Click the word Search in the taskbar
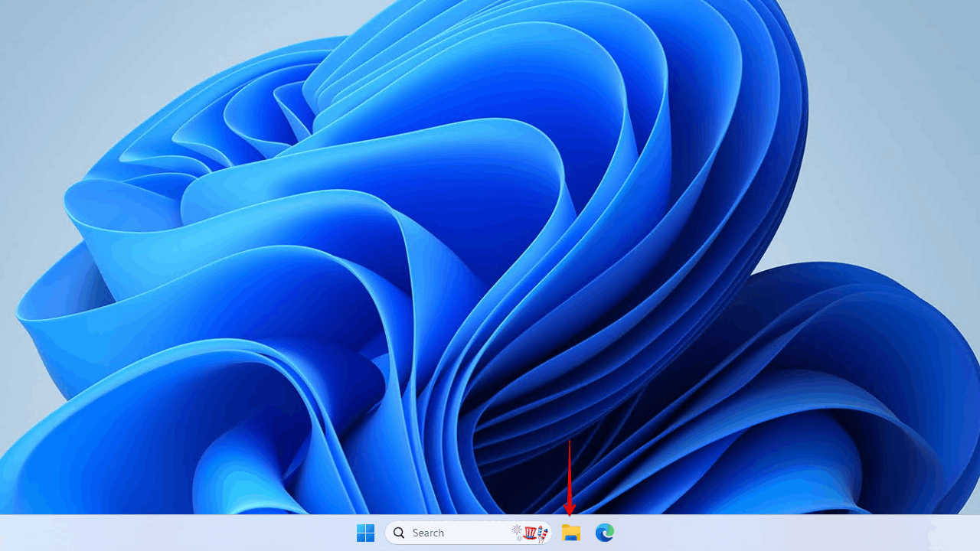980x551 pixels. [429, 533]
